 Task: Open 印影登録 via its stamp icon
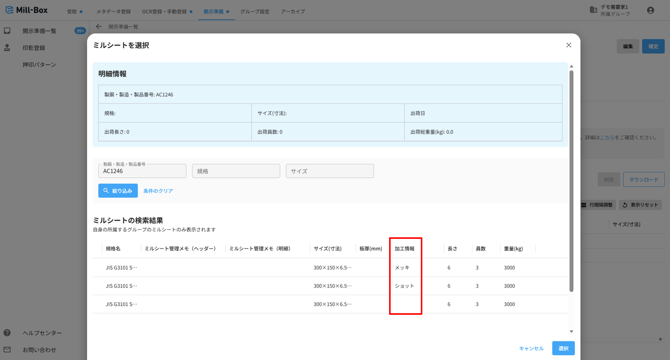click(x=7, y=47)
